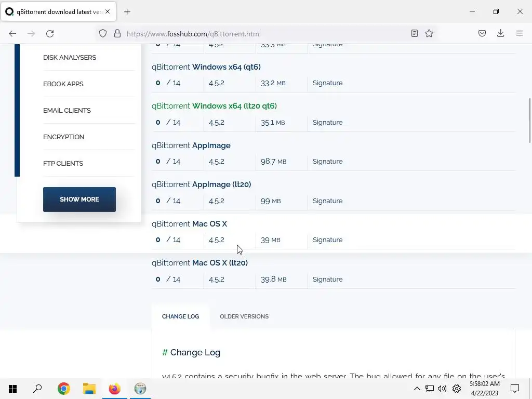The width and height of the screenshot is (532, 399).
Task: Open the notification center
Action: tap(515, 389)
